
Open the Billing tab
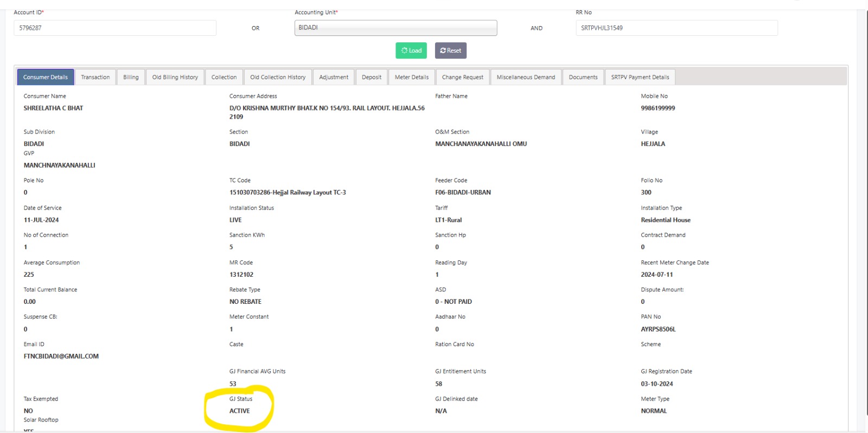pyautogui.click(x=131, y=77)
